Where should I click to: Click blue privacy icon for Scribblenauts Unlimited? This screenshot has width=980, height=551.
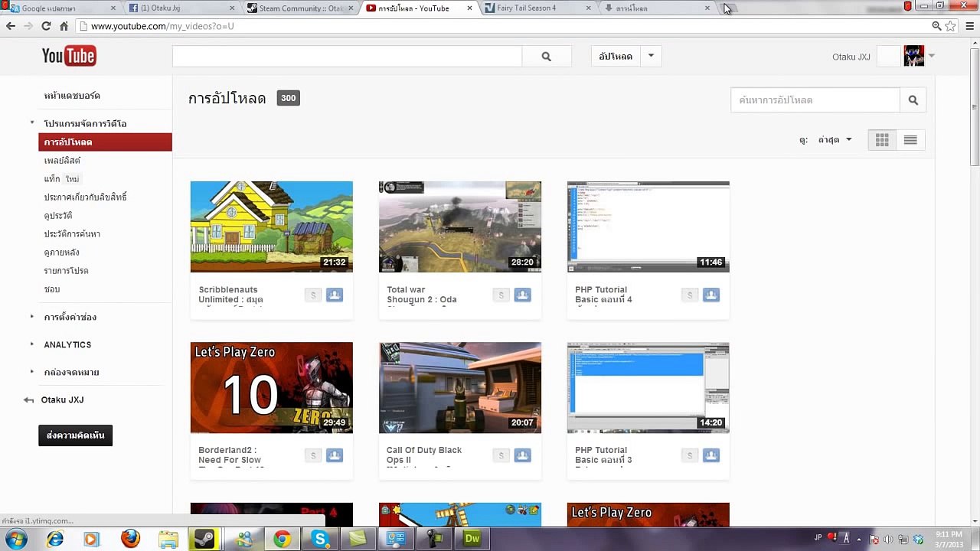click(335, 295)
